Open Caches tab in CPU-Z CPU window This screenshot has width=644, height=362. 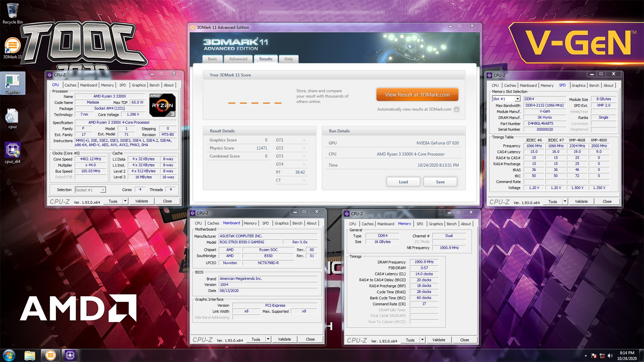70,85
